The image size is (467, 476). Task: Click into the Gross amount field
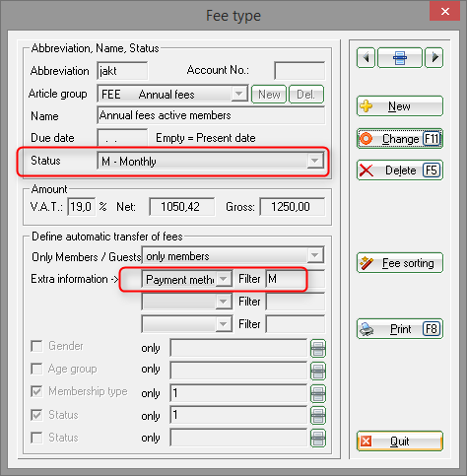point(293,207)
